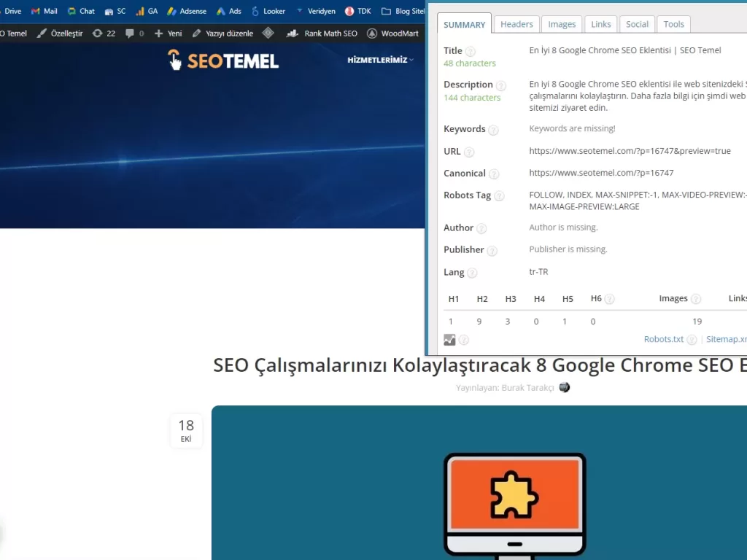Viewport: 747px width, 560px height.
Task: Click the tr-TR language value
Action: click(x=538, y=272)
